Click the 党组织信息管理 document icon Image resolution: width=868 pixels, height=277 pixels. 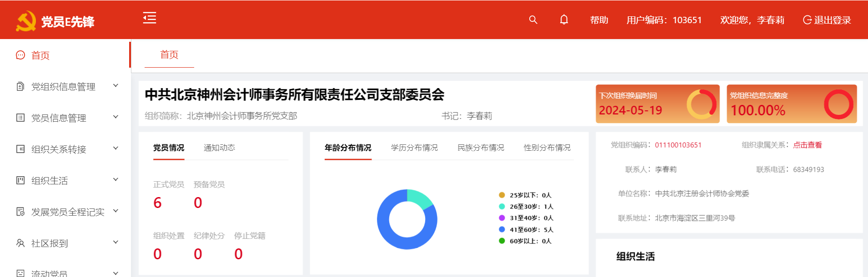20,86
